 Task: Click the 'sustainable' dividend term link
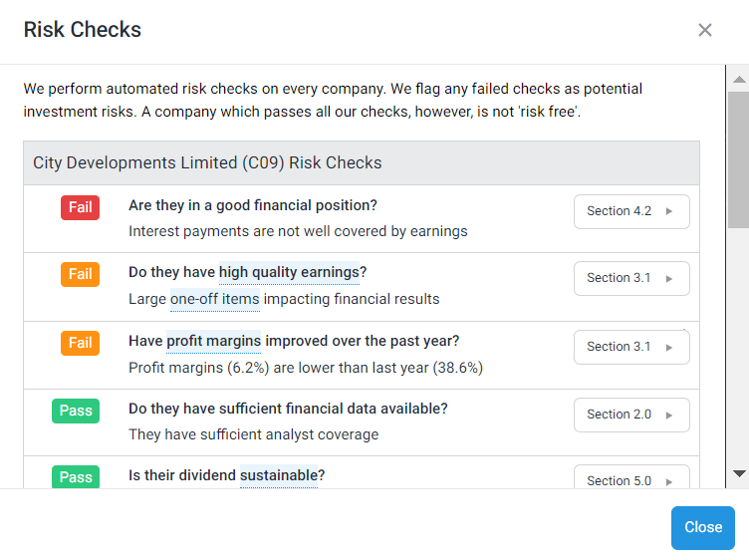point(279,475)
